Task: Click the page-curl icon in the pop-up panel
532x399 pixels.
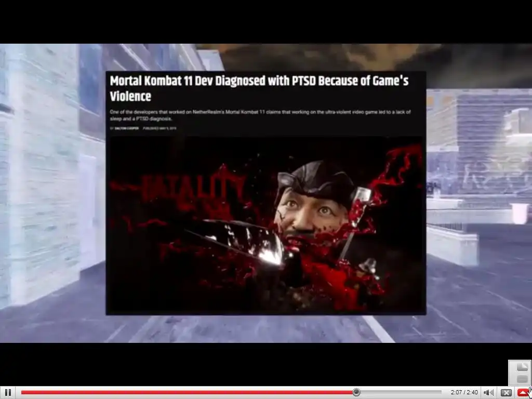Action: click(x=522, y=367)
